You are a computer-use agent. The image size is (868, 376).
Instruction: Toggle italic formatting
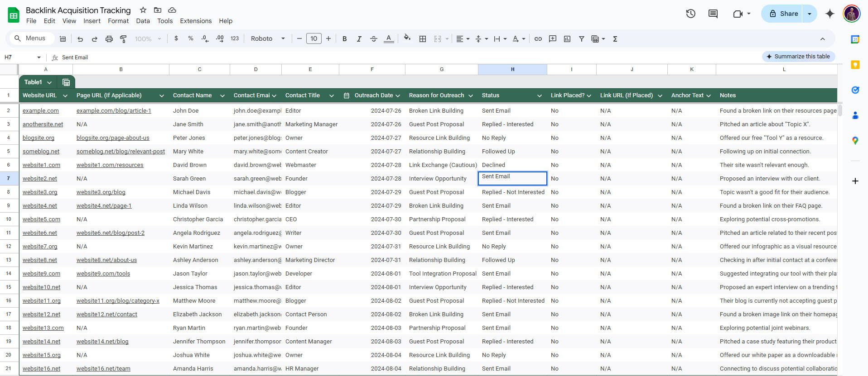359,39
